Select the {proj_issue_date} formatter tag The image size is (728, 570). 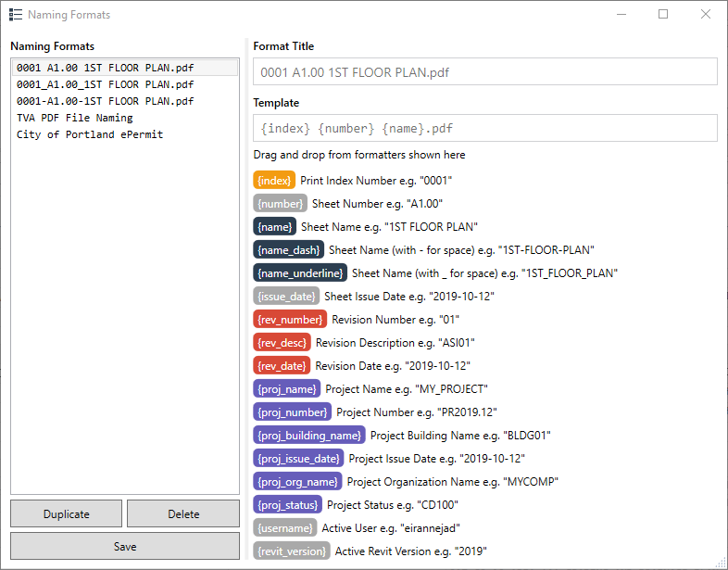click(x=298, y=459)
